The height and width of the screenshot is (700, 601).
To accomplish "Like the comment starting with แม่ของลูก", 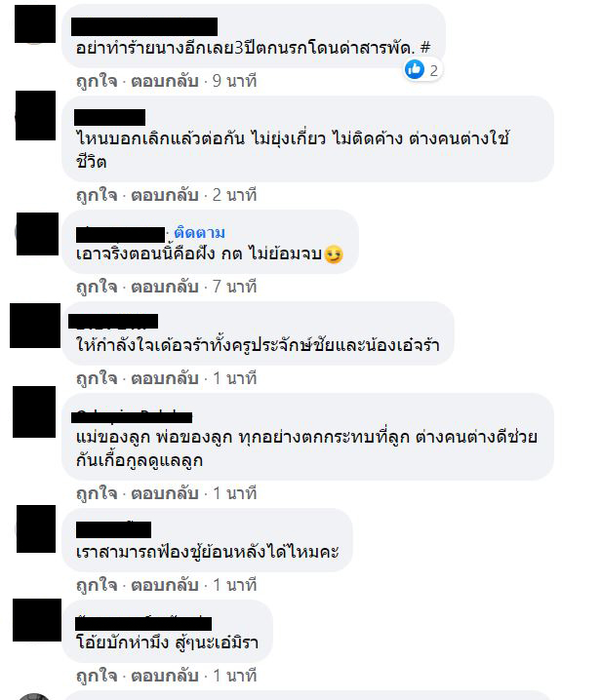I will coord(97,493).
